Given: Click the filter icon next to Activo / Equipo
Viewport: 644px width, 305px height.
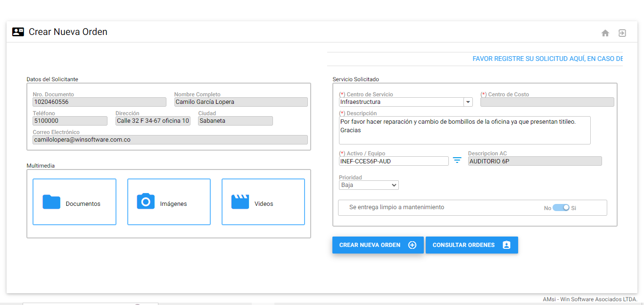Looking at the screenshot, I should [457, 161].
